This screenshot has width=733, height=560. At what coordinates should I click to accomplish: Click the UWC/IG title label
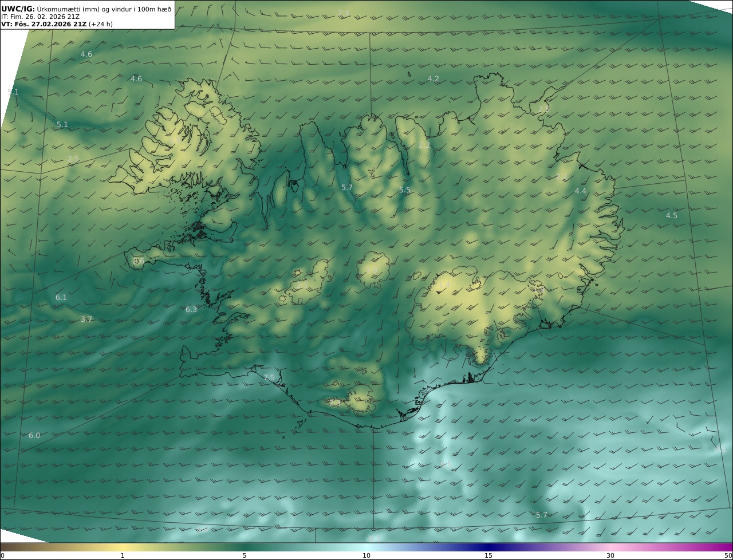click(18, 9)
